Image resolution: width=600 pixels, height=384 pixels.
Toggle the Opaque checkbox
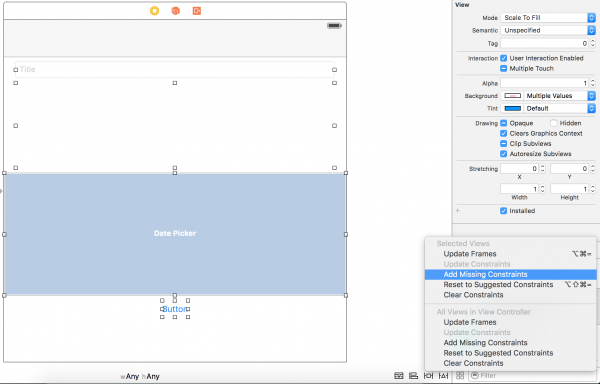click(504, 123)
